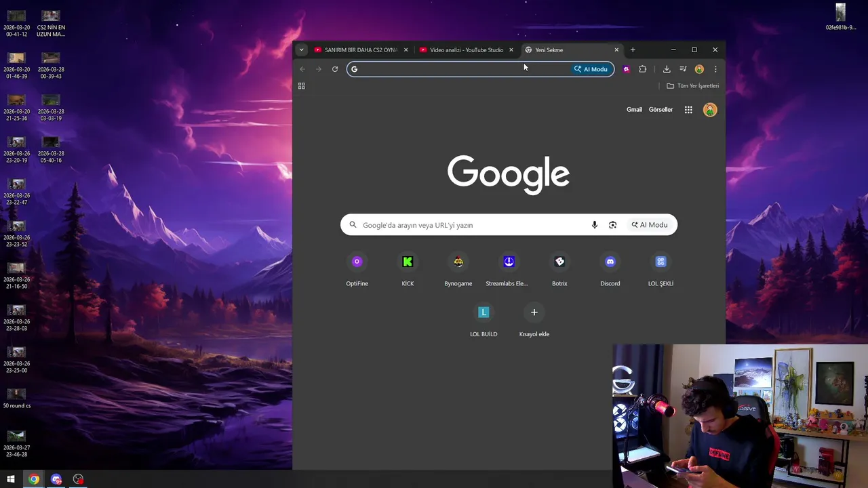Select desktop file 2026-03-26 23-20-19
This screenshot has width=868, height=488.
click(16, 150)
